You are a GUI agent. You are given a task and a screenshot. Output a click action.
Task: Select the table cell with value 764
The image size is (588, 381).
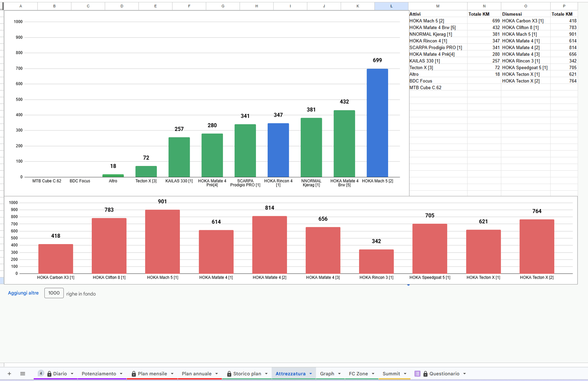564,81
